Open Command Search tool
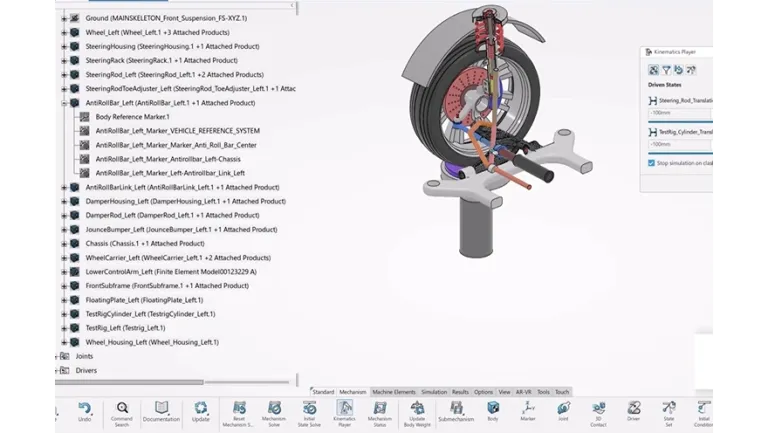The height and width of the screenshot is (433, 768). (x=122, y=413)
